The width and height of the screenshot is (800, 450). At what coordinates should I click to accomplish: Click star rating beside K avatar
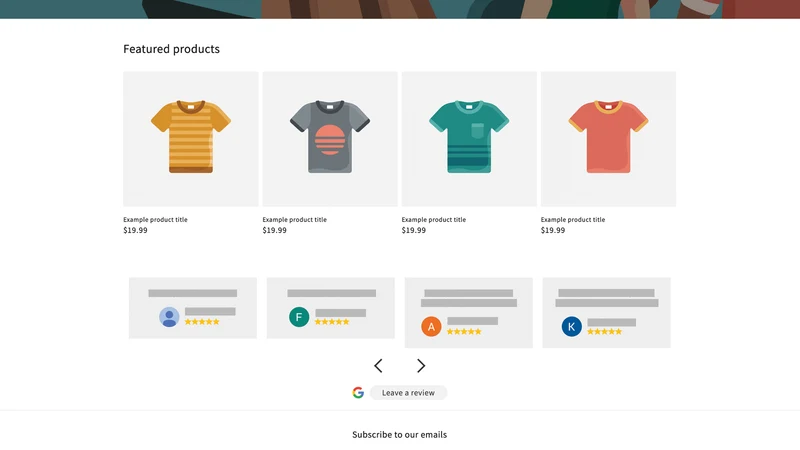click(x=605, y=332)
